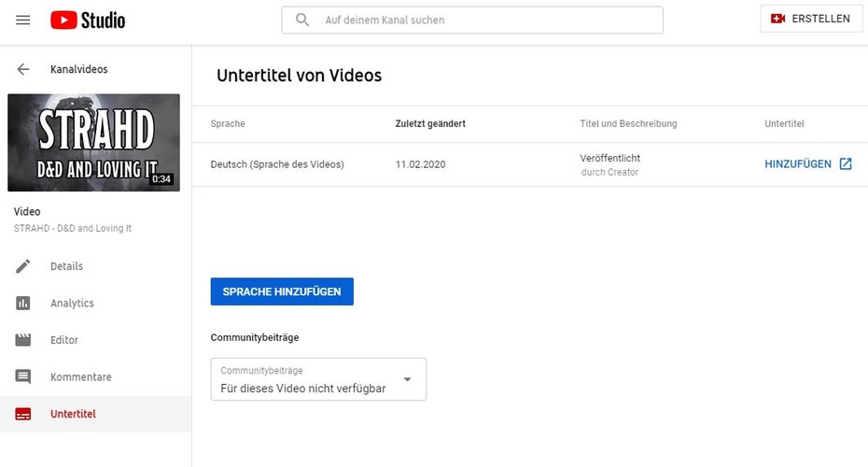Click the Analytics chart icon
Image resolution: width=868 pixels, height=467 pixels.
(x=22, y=303)
